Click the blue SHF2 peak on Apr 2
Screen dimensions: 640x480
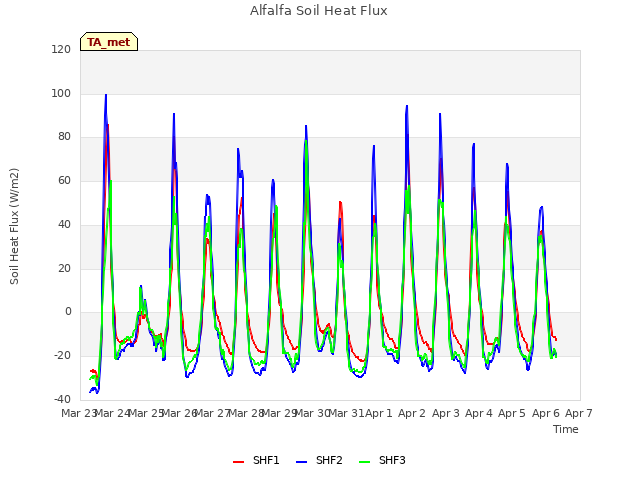[407, 106]
